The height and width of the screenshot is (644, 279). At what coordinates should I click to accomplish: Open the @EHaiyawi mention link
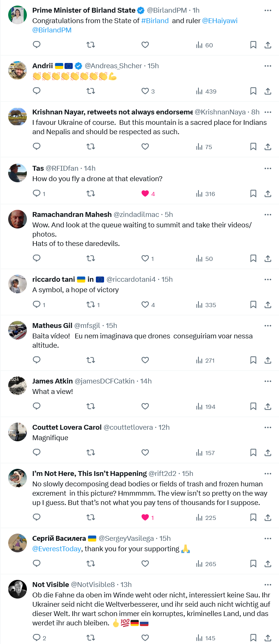(220, 21)
